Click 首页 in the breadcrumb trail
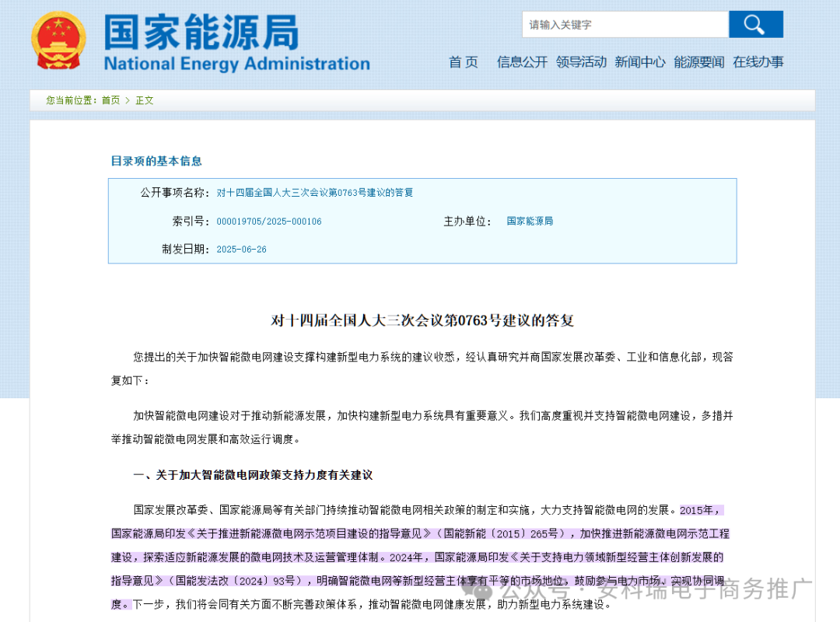Image resolution: width=840 pixels, height=622 pixels. (x=109, y=100)
